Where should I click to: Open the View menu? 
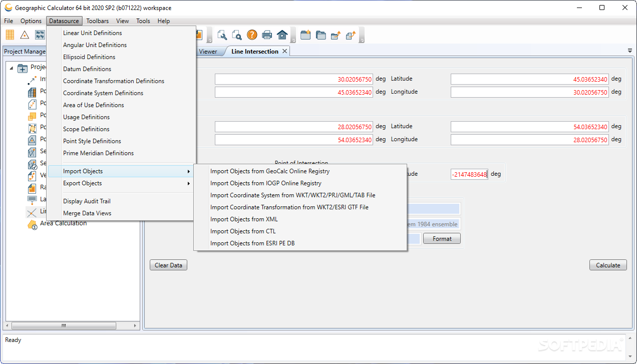[x=123, y=21]
